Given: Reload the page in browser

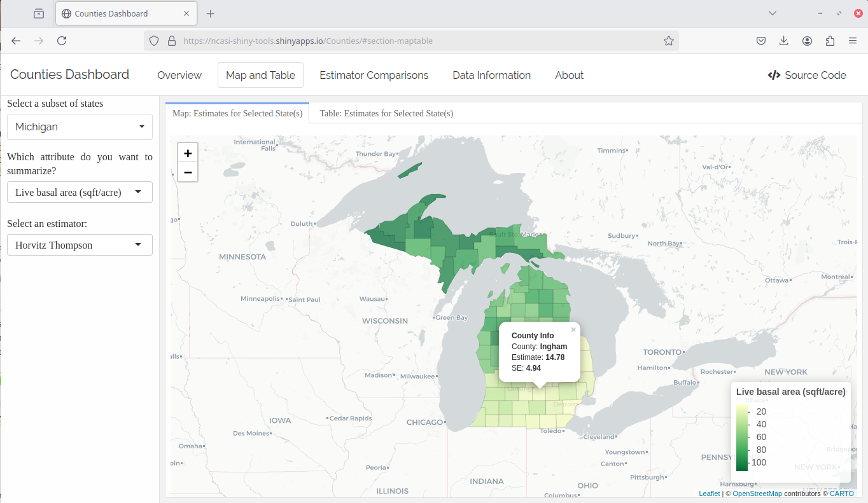Looking at the screenshot, I should (62, 41).
